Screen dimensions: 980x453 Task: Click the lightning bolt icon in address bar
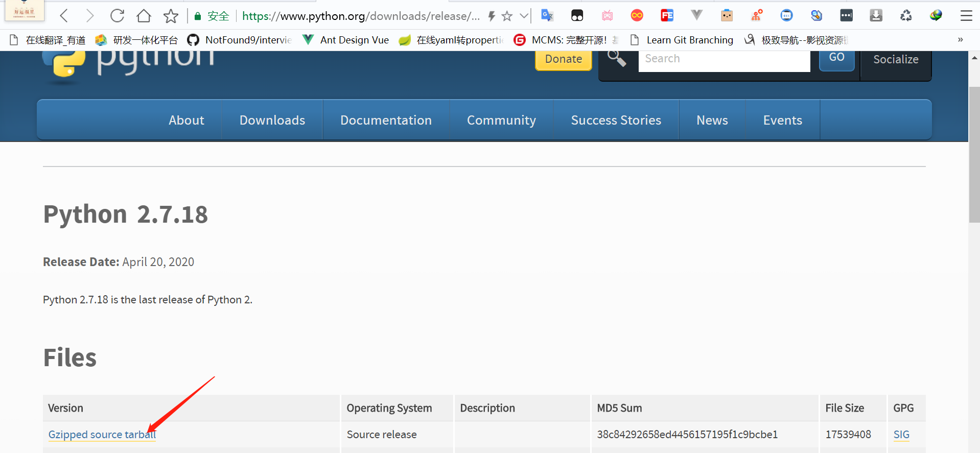(492, 16)
